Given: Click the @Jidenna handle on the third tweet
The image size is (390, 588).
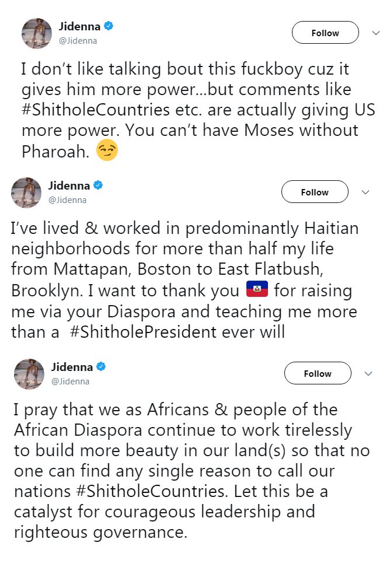Looking at the screenshot, I should (x=69, y=381).
